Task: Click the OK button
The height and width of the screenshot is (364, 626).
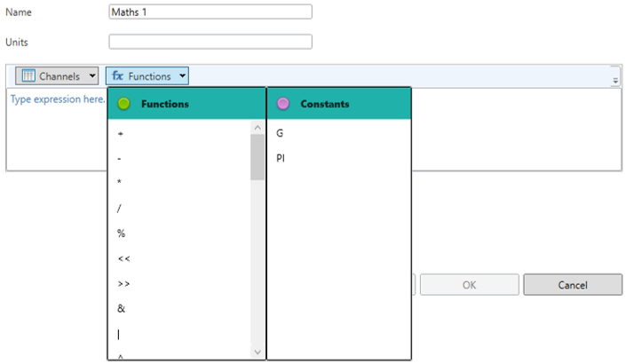Action: tap(469, 285)
